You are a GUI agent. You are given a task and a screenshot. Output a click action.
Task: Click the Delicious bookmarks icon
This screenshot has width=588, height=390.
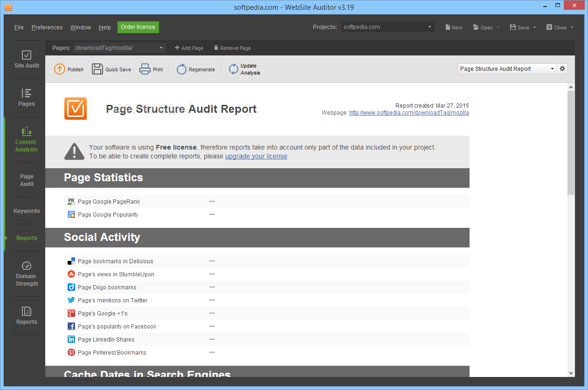click(x=71, y=261)
